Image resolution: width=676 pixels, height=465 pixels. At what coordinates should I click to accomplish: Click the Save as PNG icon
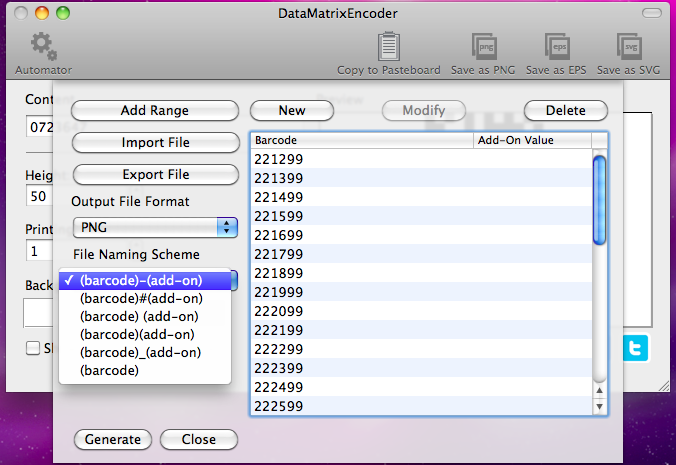(484, 46)
